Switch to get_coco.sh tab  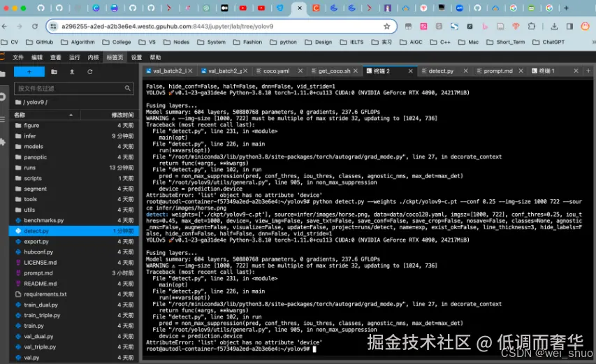click(334, 71)
